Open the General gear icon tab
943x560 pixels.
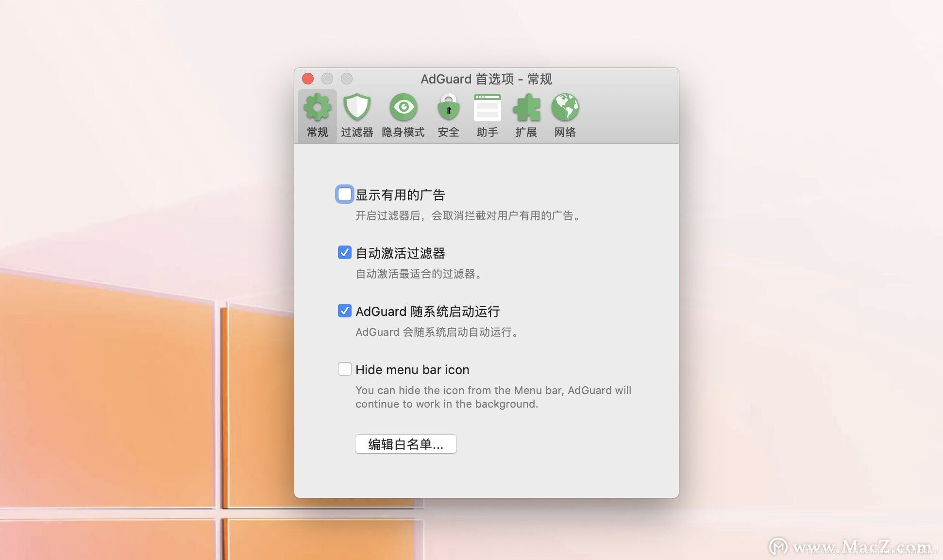tap(317, 108)
